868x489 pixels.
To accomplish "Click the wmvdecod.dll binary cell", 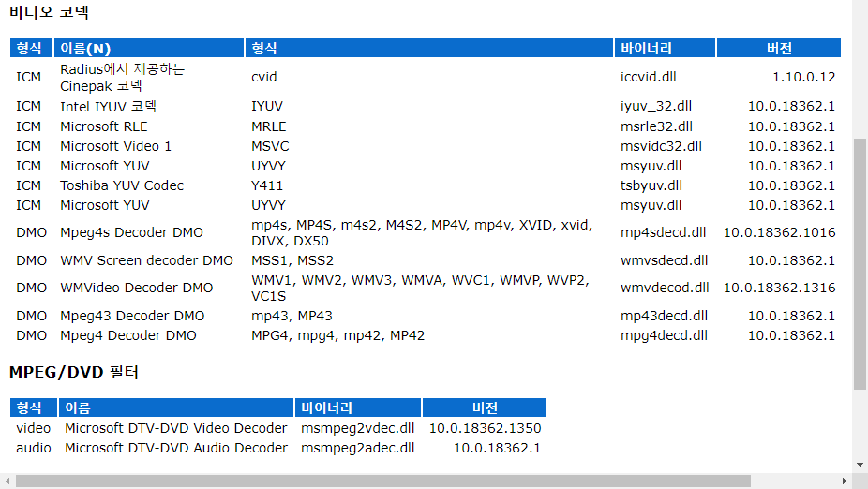I will pos(665,289).
